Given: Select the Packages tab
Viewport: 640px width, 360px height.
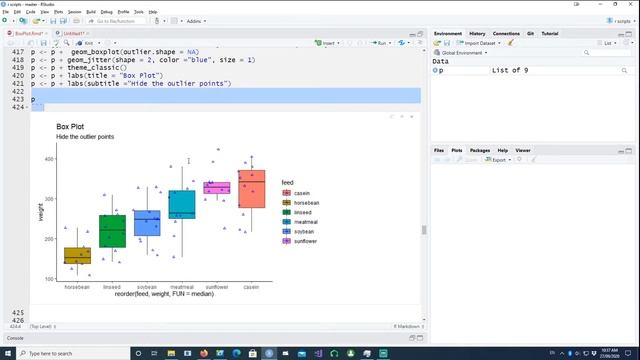Looking at the screenshot, I should coord(480,150).
